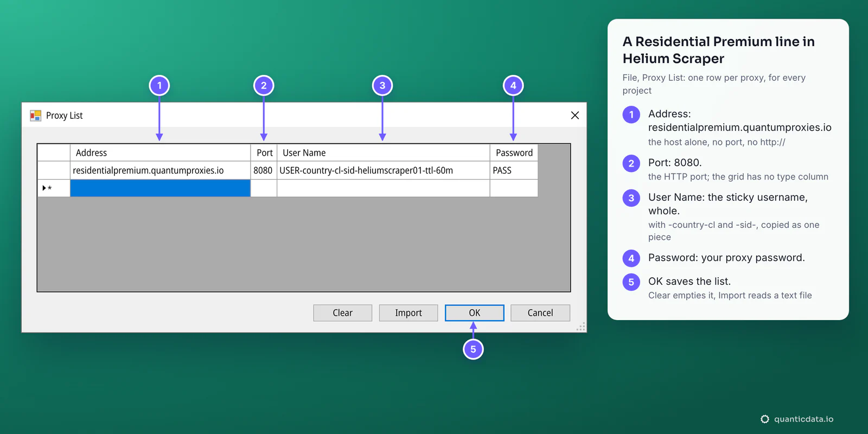Click the resize grip at the dialog corner
This screenshot has width=868, height=434.
pos(581,327)
